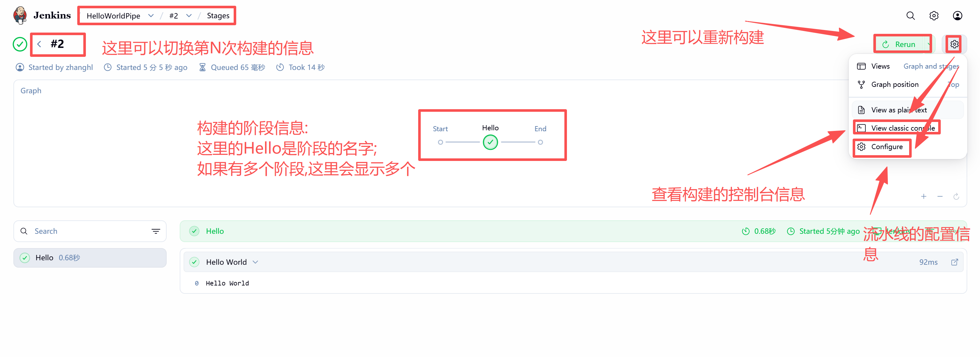Select the End node in the graph
The image size is (980, 357).
click(540, 142)
